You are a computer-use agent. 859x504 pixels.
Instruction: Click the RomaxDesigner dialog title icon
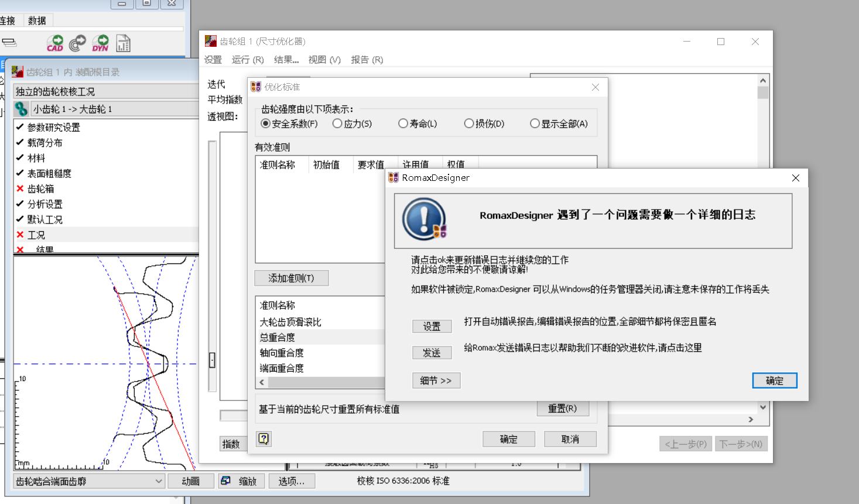pyautogui.click(x=393, y=177)
